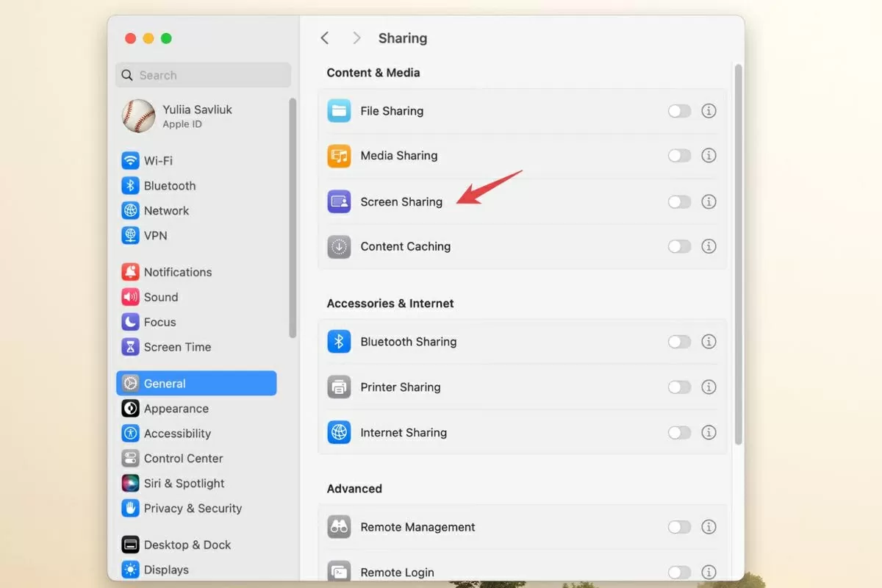882x588 pixels.
Task: Click the Content Caching icon
Action: tap(339, 246)
